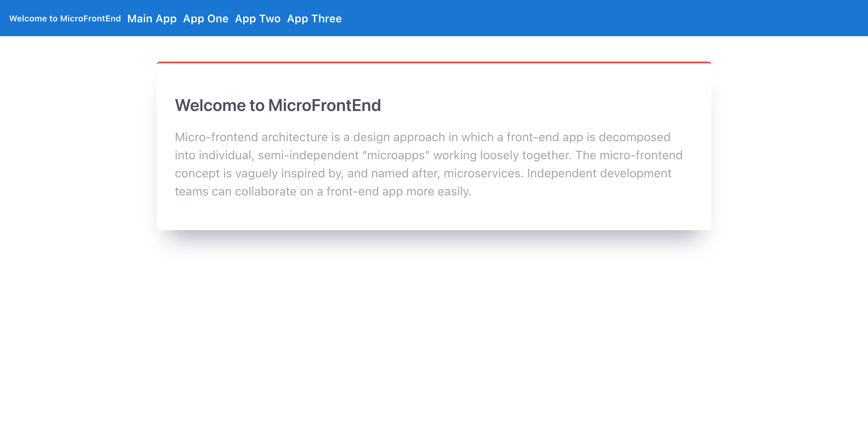Click the quoted word microapps
This screenshot has width=868, height=435.
[396, 155]
